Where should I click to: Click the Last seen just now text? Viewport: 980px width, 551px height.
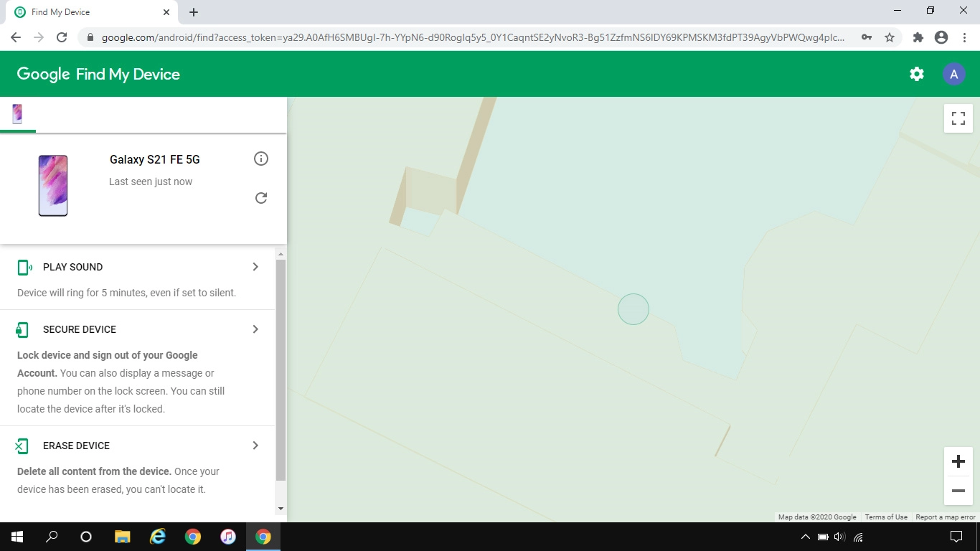[x=151, y=182]
